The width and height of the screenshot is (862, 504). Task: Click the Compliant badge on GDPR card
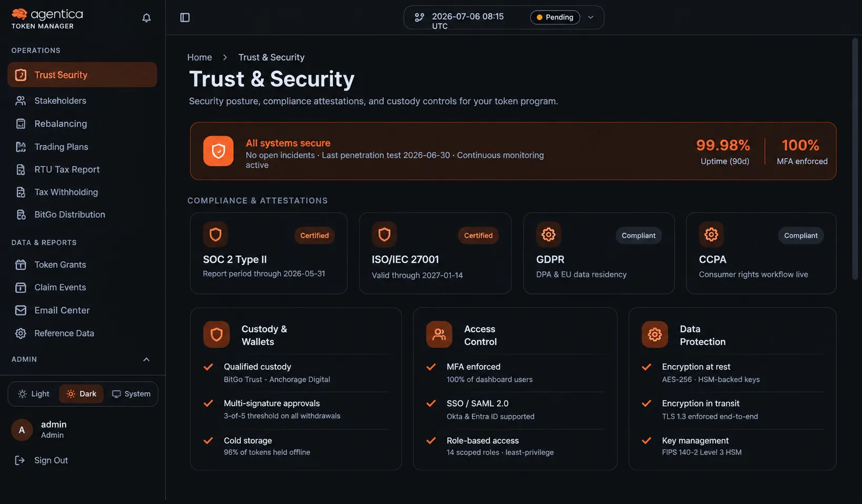click(x=639, y=235)
